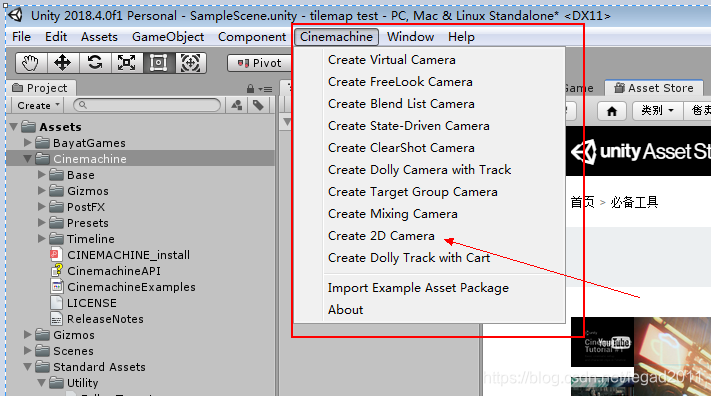Choose Create Mixing Camera
Viewport: 711px width, 396px height.
pos(393,214)
